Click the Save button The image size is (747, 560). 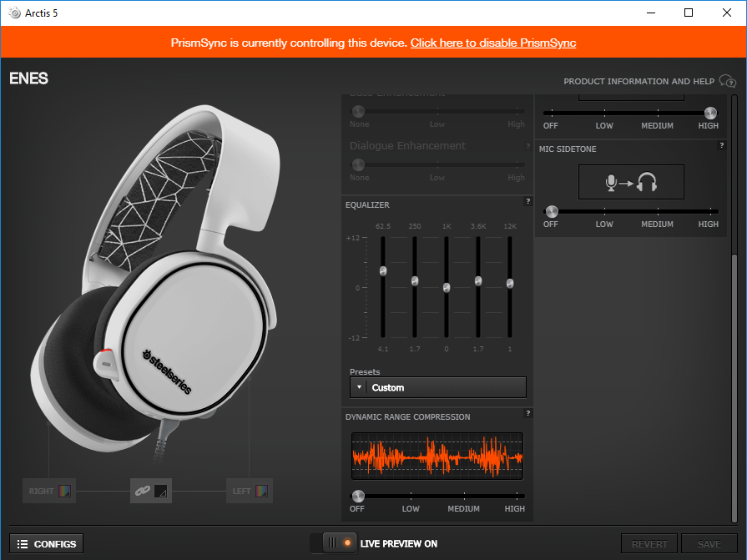click(x=709, y=544)
